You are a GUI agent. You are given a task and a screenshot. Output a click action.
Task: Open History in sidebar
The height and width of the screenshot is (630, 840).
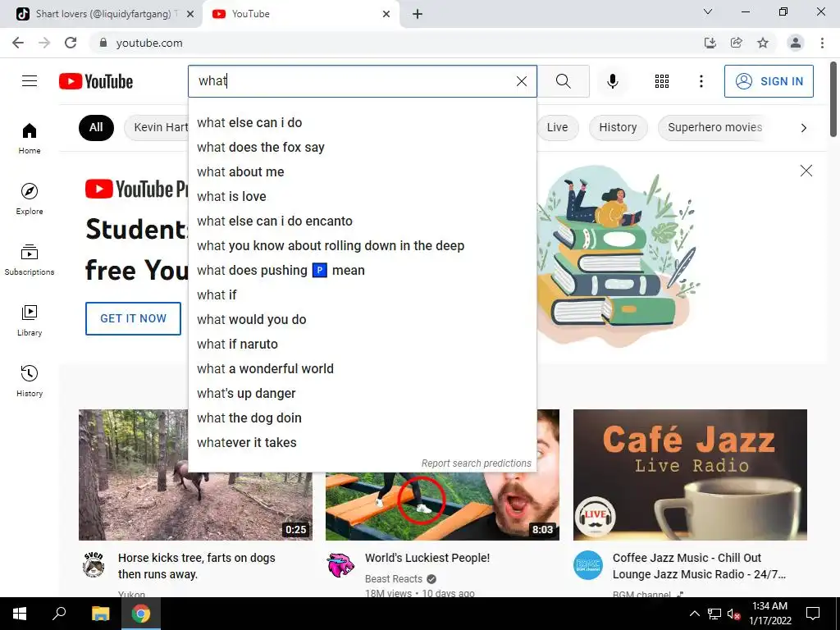click(30, 381)
